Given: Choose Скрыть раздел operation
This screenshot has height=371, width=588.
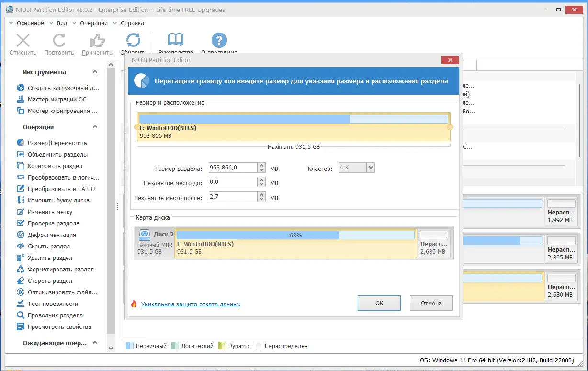Looking at the screenshot, I should (43, 246).
